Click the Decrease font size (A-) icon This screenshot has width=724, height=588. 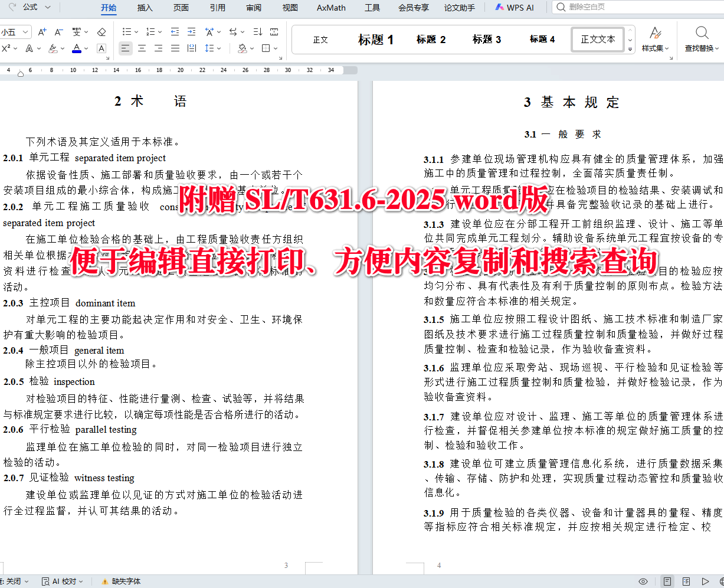pos(58,32)
